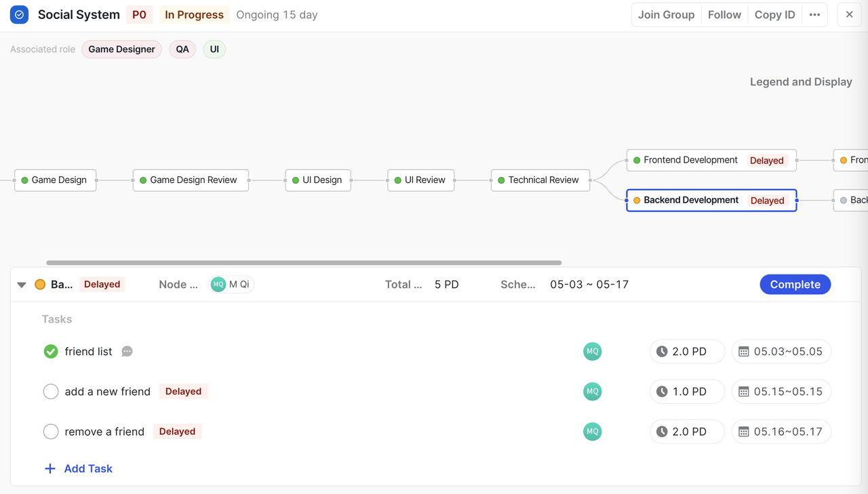Click the Game Designer role tag
868x494 pixels.
click(121, 49)
